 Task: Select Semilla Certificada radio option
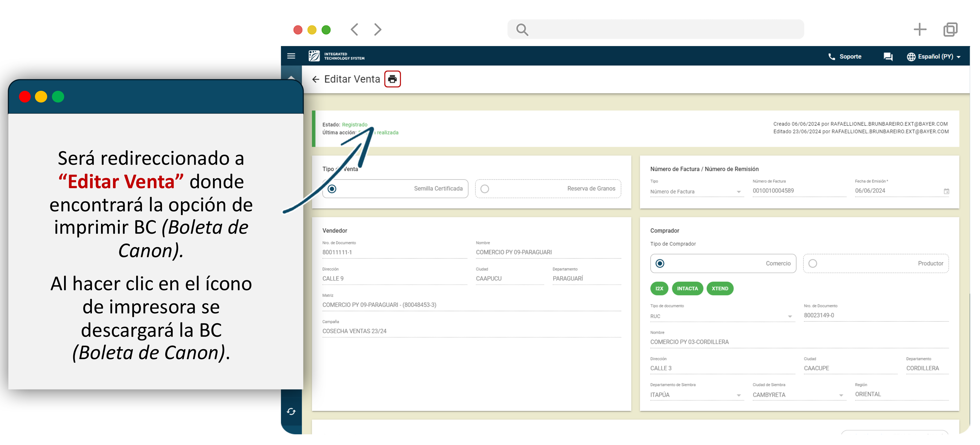[332, 189]
